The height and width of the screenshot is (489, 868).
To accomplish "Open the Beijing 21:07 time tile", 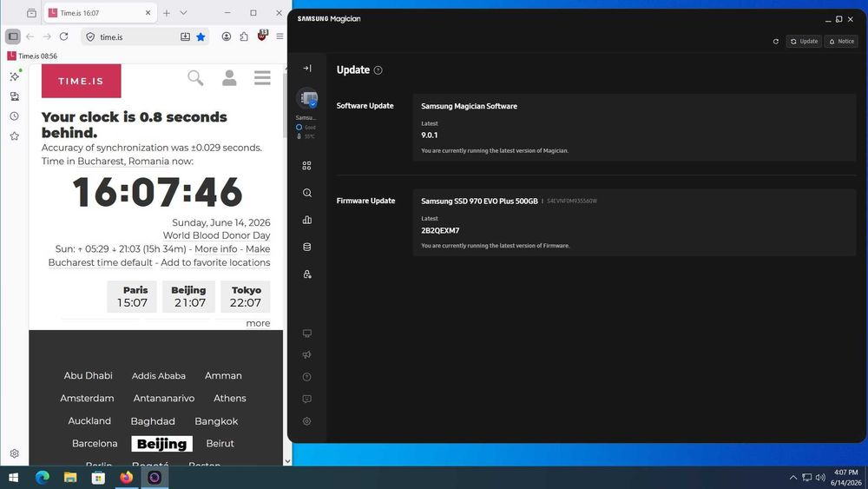I will (x=188, y=297).
